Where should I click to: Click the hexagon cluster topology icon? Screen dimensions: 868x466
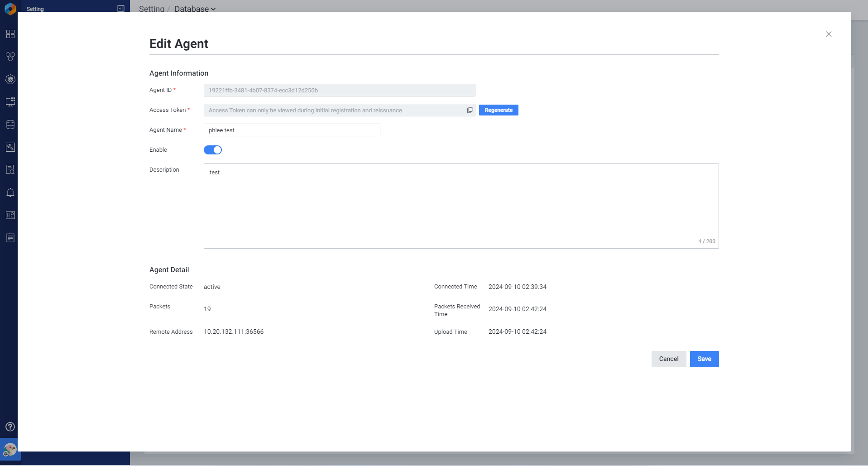10,57
